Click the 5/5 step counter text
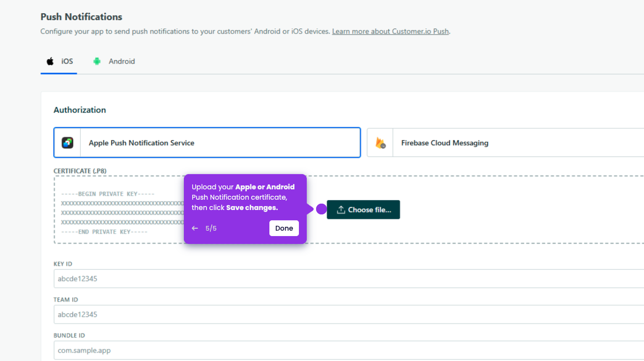 tap(211, 228)
